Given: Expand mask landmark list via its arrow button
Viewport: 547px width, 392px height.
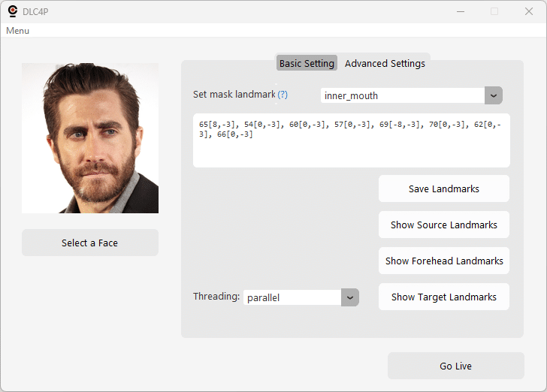Looking at the screenshot, I should pyautogui.click(x=494, y=95).
